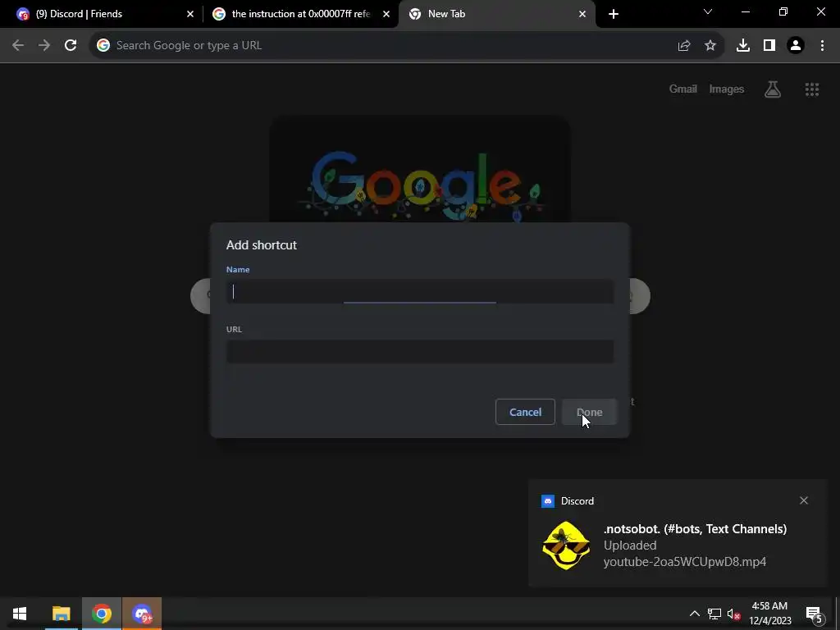The height and width of the screenshot is (630, 840).
Task: Close the 'the instruction at' tab
Action: pos(386,15)
